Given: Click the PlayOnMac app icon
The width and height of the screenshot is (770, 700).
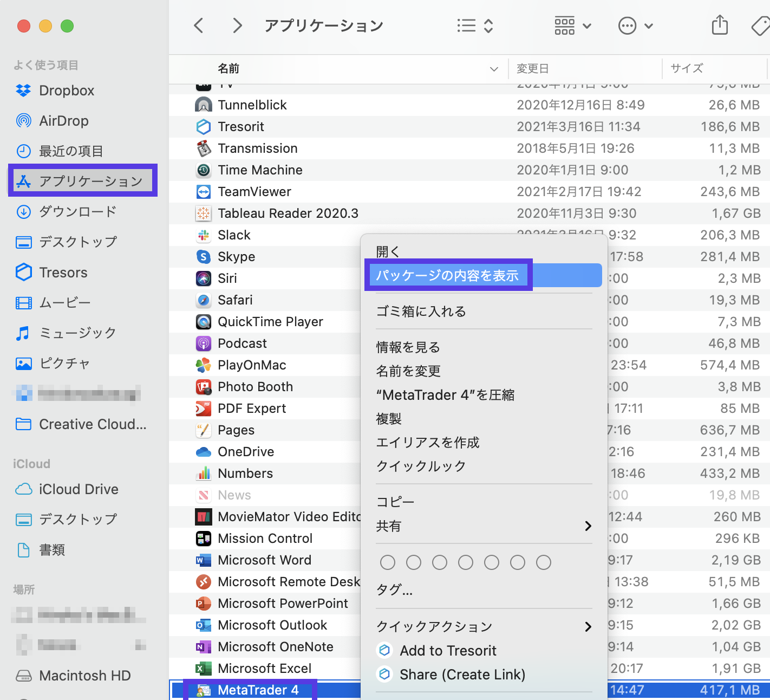Looking at the screenshot, I should click(204, 365).
